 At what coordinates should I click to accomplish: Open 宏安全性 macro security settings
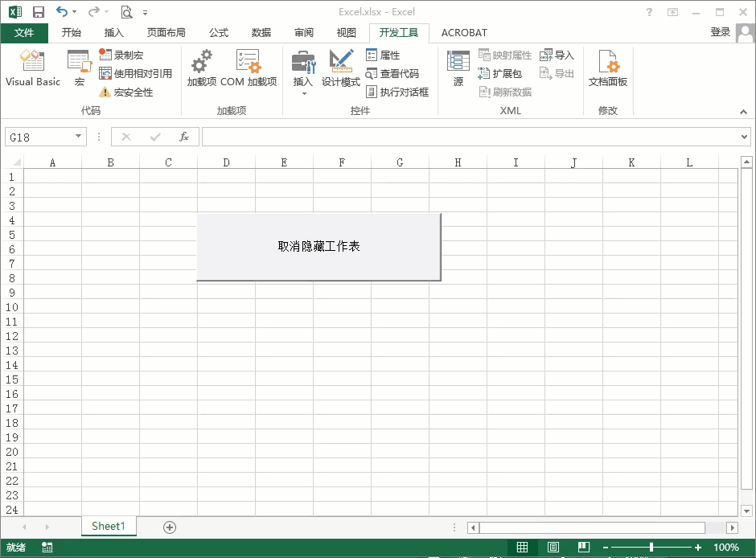click(x=125, y=92)
